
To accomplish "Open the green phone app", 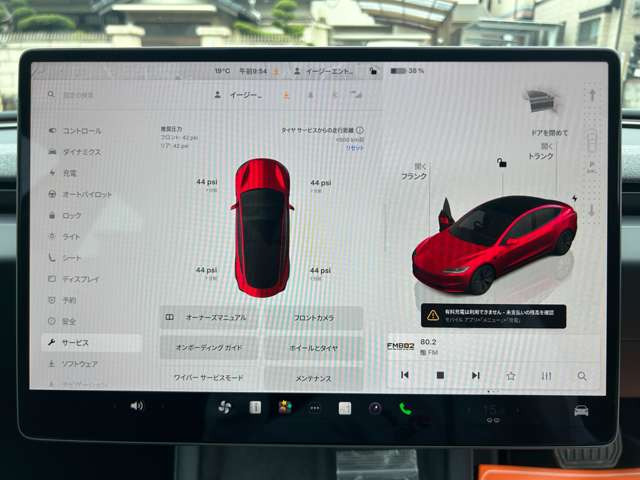I will pos(405,408).
